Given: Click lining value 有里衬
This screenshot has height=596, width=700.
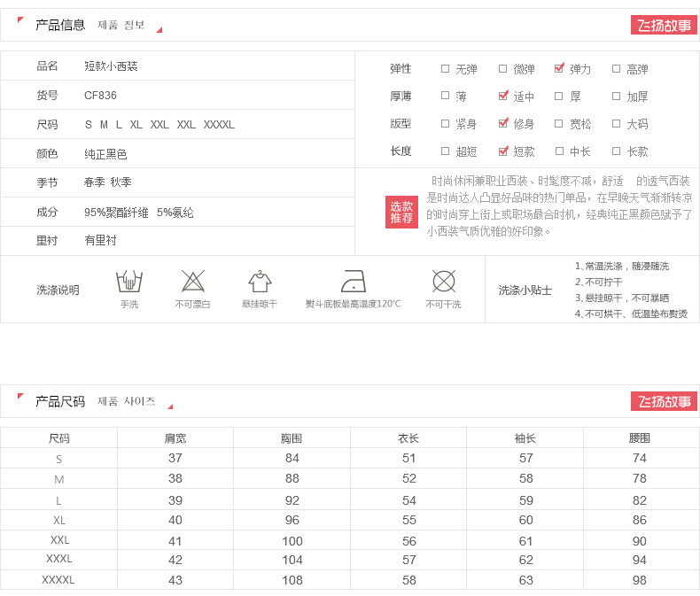Looking at the screenshot, I should 100,241.
